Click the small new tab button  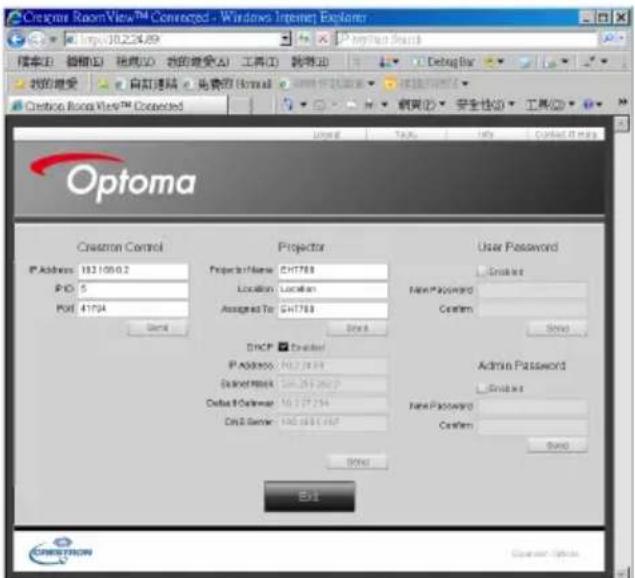coord(240,106)
